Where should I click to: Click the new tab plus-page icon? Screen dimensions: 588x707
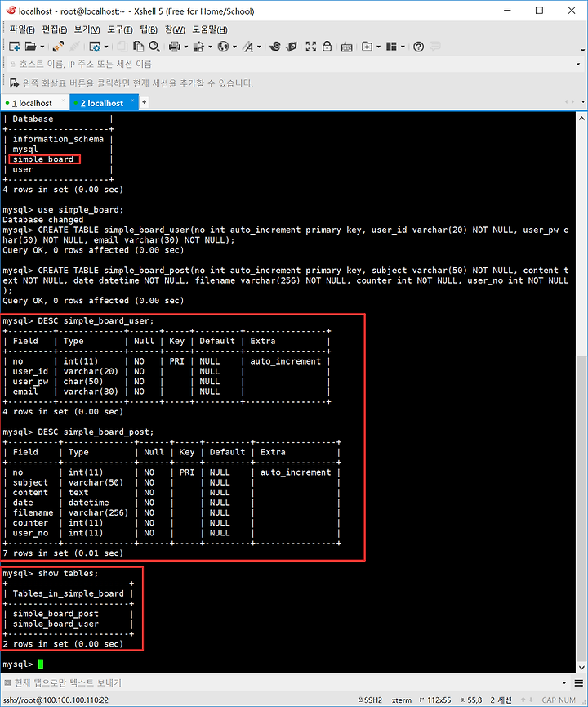click(x=367, y=47)
